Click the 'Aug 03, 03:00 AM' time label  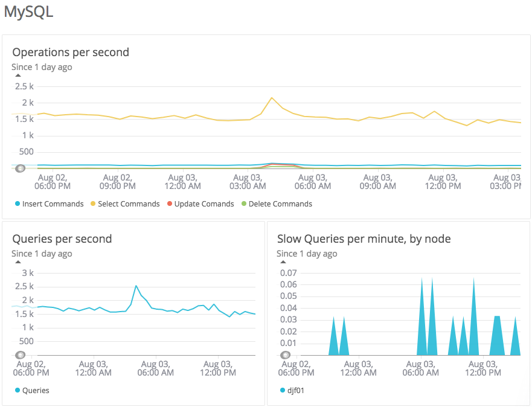pyautogui.click(x=248, y=182)
